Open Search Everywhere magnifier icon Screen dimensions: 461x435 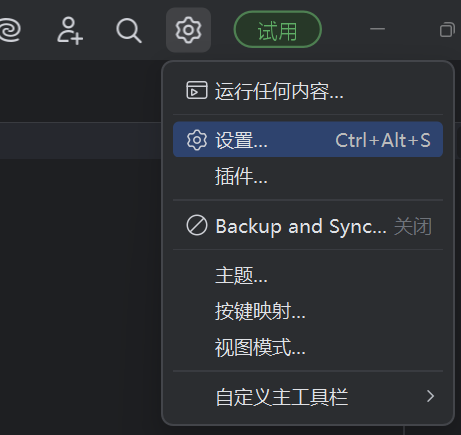coord(129,31)
